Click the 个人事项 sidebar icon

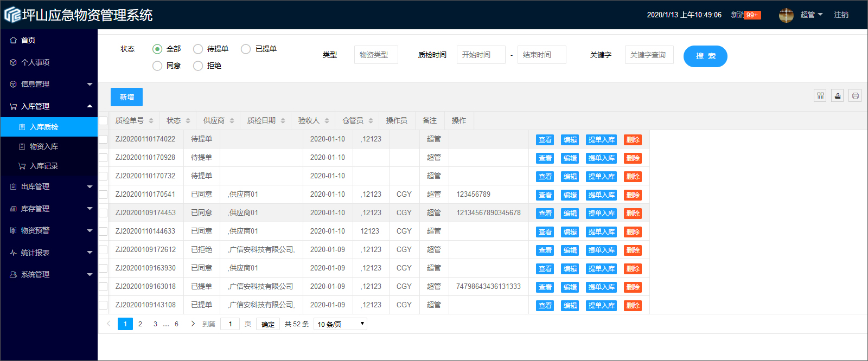point(13,62)
